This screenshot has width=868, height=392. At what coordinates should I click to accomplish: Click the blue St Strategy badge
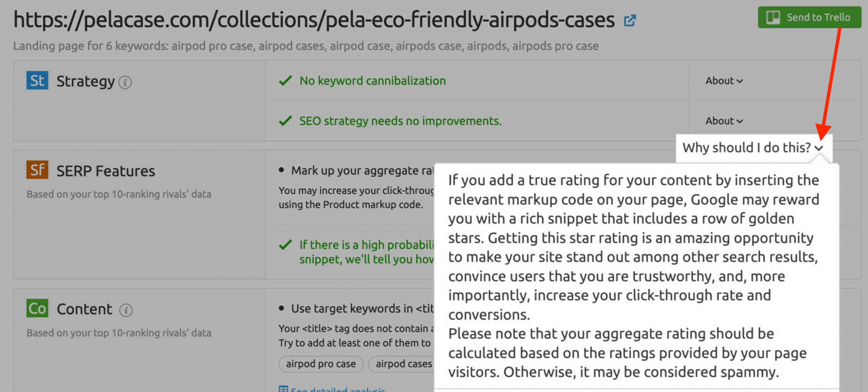pos(37,80)
